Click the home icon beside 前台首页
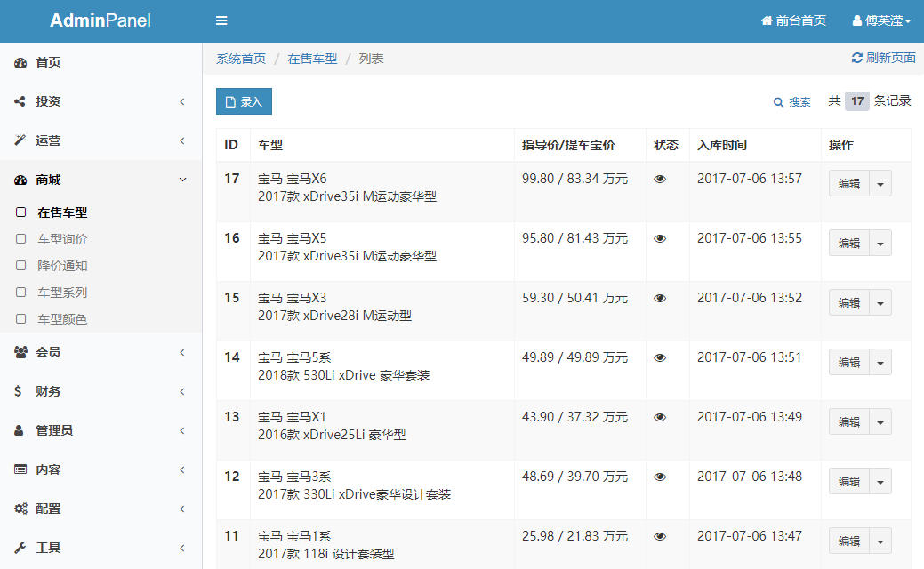This screenshot has width=924, height=569. point(767,20)
